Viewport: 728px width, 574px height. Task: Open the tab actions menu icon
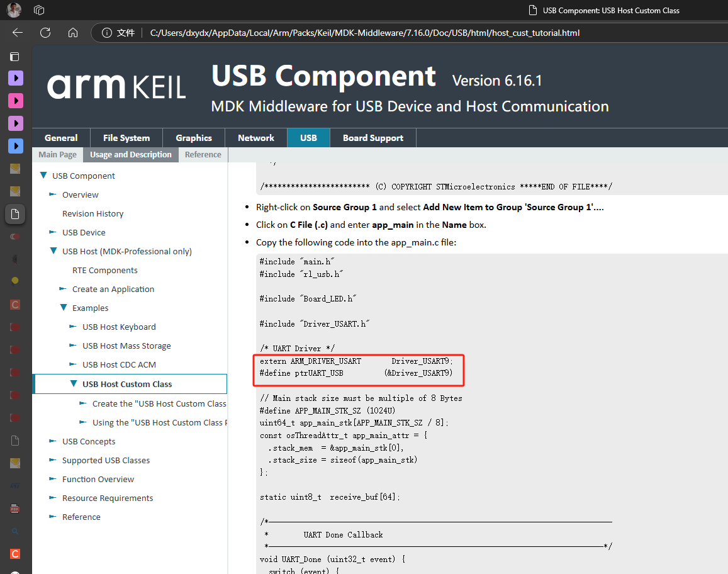coord(15,57)
